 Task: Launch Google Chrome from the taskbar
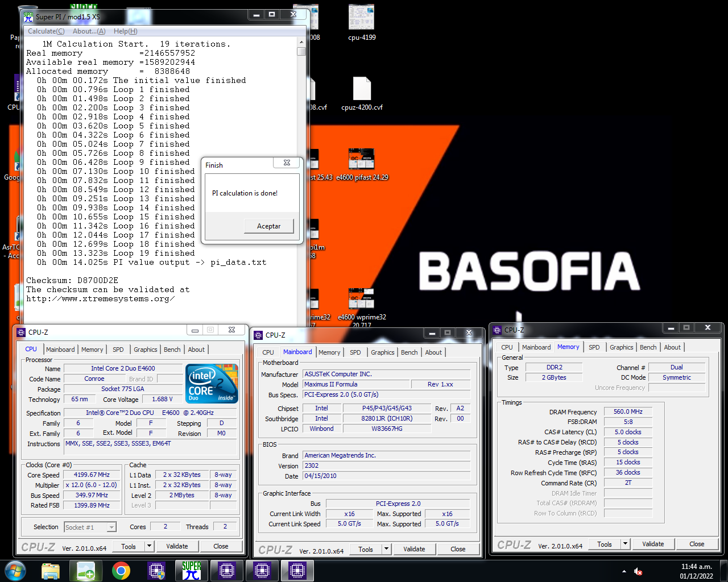(x=121, y=571)
